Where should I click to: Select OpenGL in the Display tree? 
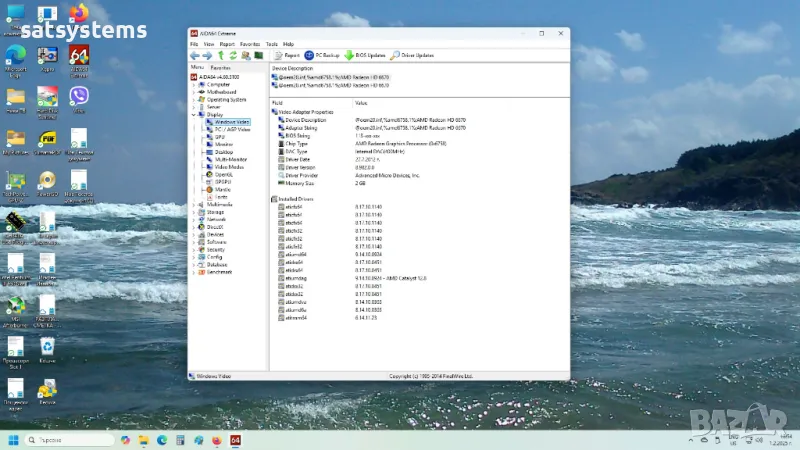click(x=224, y=174)
